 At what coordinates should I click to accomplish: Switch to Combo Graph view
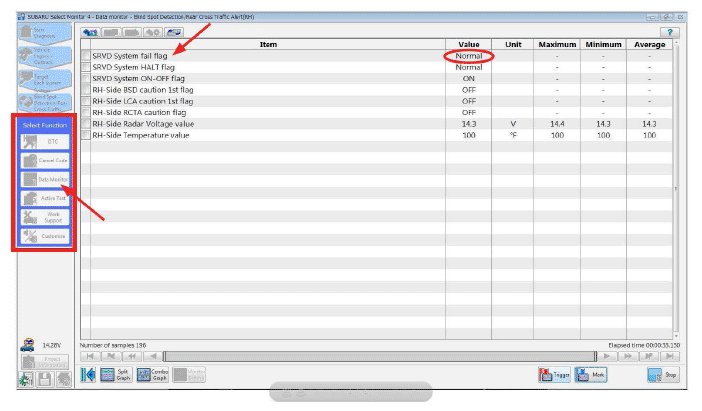pyautogui.click(x=152, y=375)
